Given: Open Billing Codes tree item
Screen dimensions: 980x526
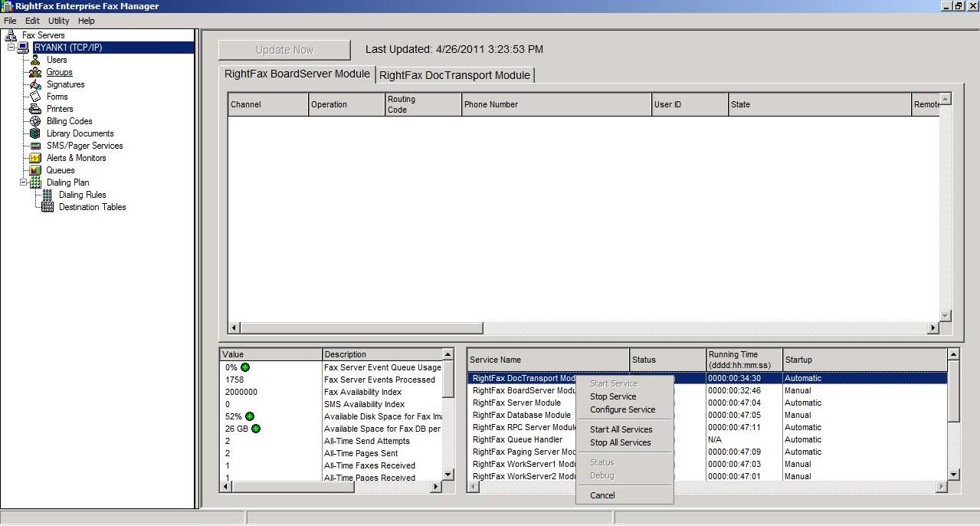Looking at the screenshot, I should (70, 121).
